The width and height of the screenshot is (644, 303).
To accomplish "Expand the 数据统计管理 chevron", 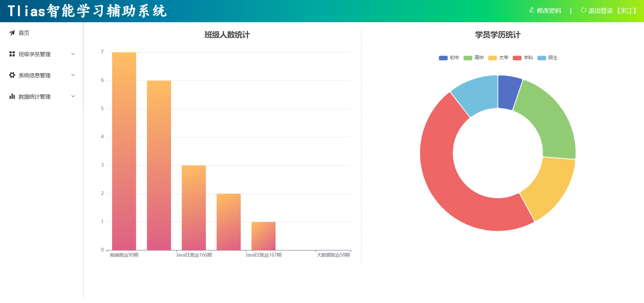I will tap(73, 96).
